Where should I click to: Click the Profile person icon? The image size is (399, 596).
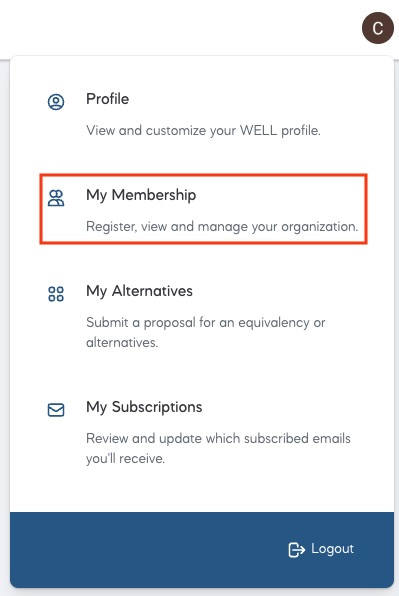[56, 102]
